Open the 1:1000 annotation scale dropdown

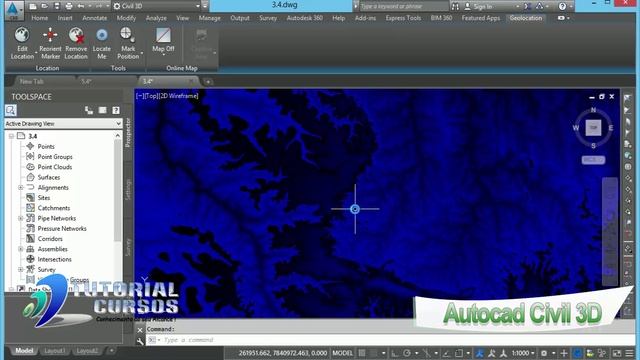[523, 353]
